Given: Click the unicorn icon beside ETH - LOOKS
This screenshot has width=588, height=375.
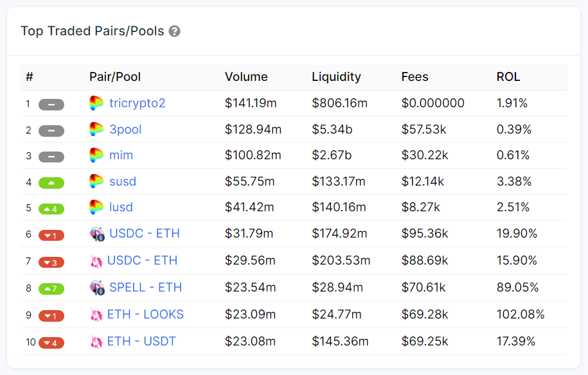Looking at the screenshot, I should point(96,315).
